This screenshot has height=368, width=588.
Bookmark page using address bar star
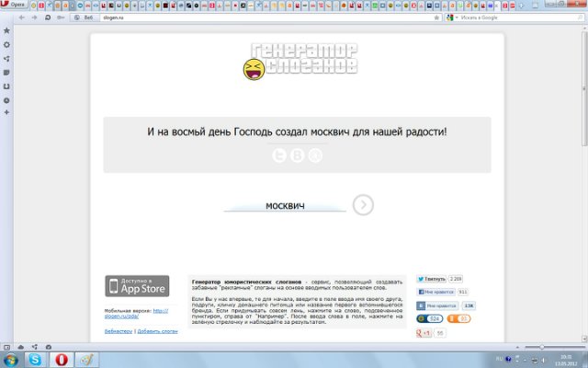point(435,17)
